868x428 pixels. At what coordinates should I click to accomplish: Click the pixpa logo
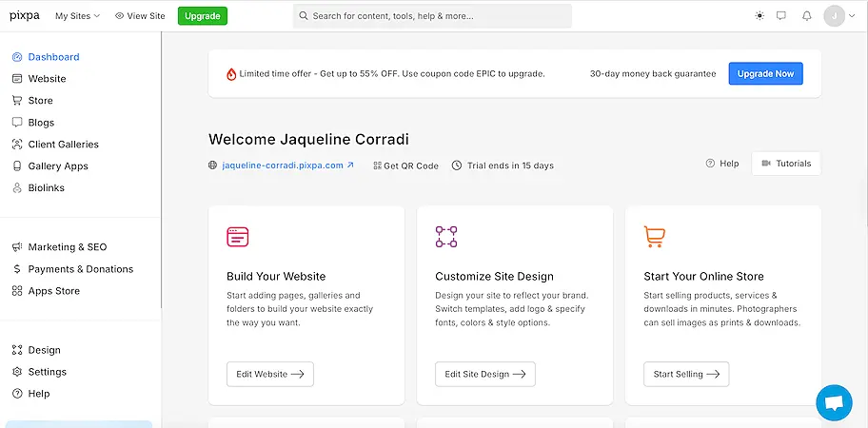click(x=25, y=16)
